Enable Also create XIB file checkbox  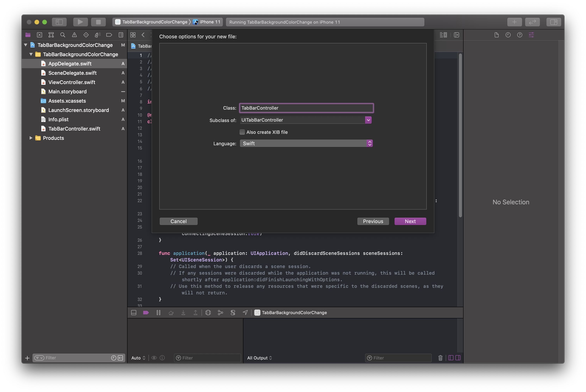coord(242,132)
